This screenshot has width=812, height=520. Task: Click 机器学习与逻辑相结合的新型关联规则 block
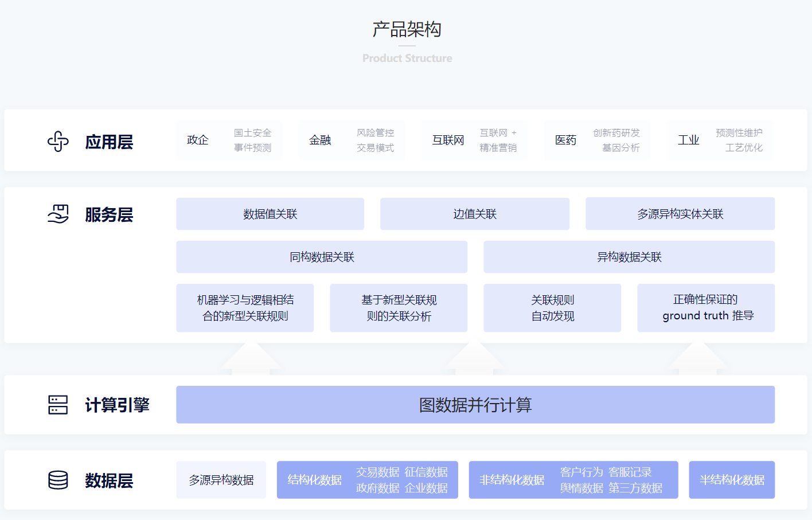(x=245, y=308)
